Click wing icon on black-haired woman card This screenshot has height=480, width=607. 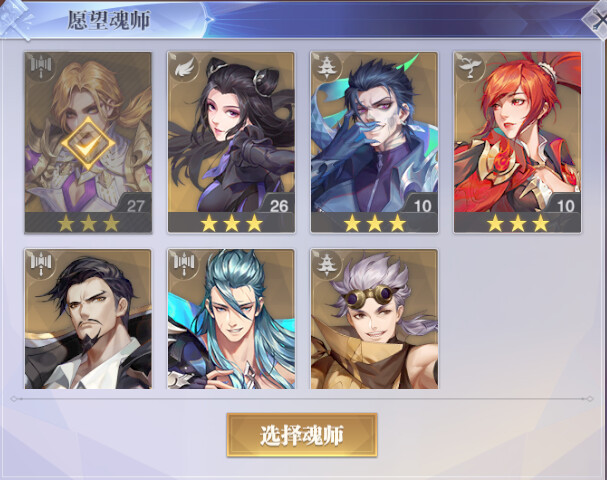click(184, 68)
